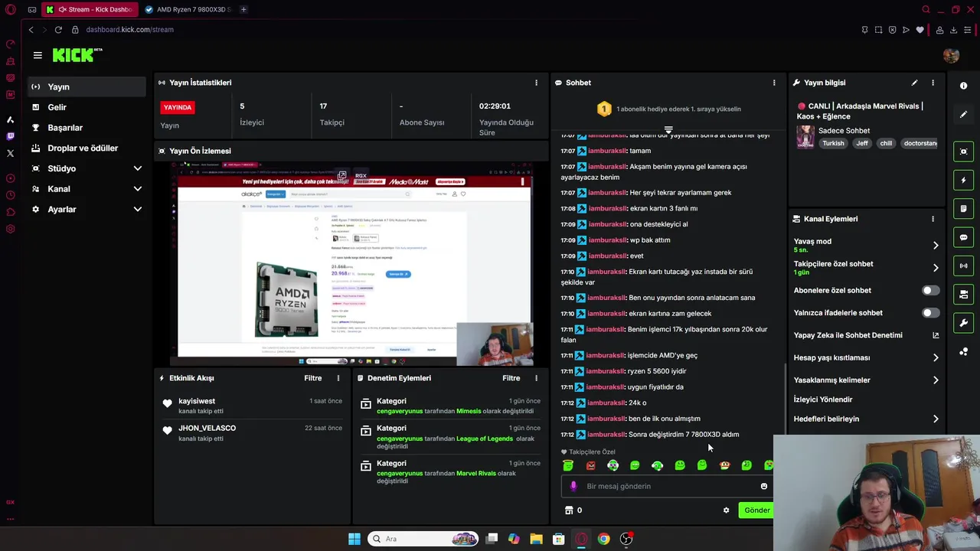Jump to latest chat messages arrow
The height and width of the screenshot is (551, 980).
click(x=668, y=130)
